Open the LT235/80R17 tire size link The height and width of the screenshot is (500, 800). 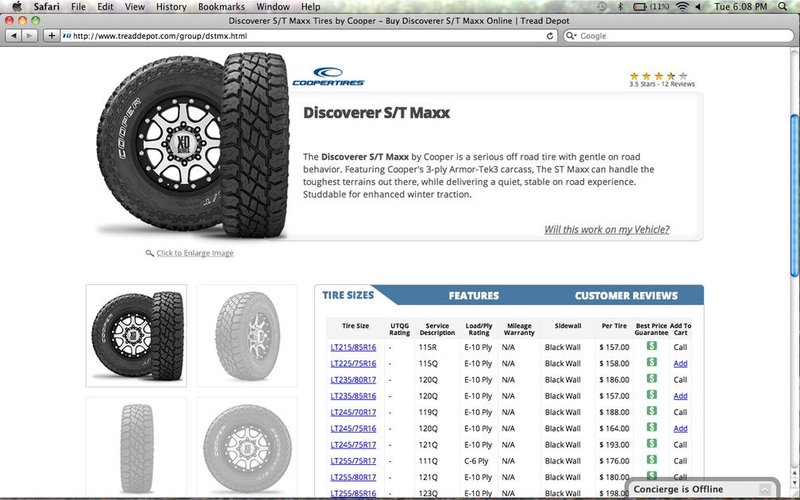353,380
